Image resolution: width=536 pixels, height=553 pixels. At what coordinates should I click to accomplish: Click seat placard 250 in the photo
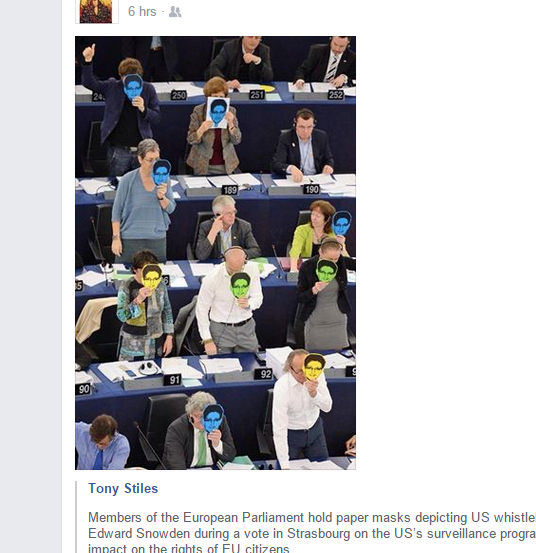(178, 95)
